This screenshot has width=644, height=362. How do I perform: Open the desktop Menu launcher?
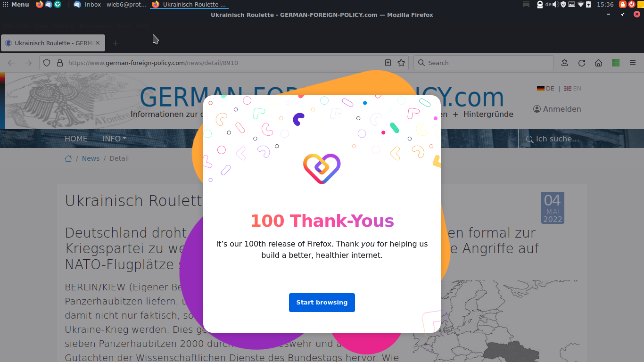[16, 4]
